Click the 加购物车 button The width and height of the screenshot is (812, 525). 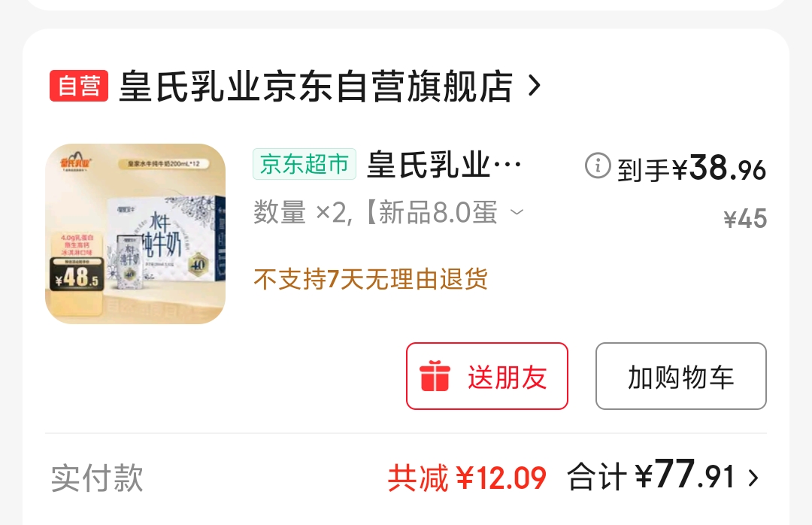point(681,376)
